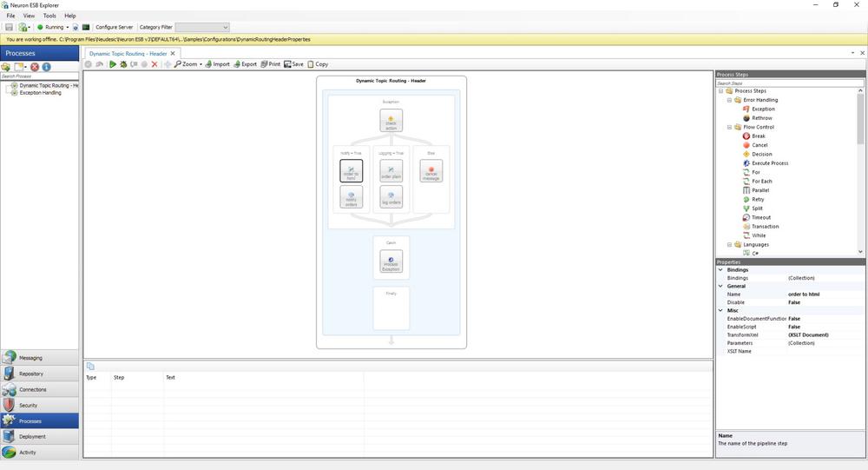Viewport: 868px width, 470px height.
Task: Click the red X delete icon in the designer toolbar
Action: pos(155,64)
